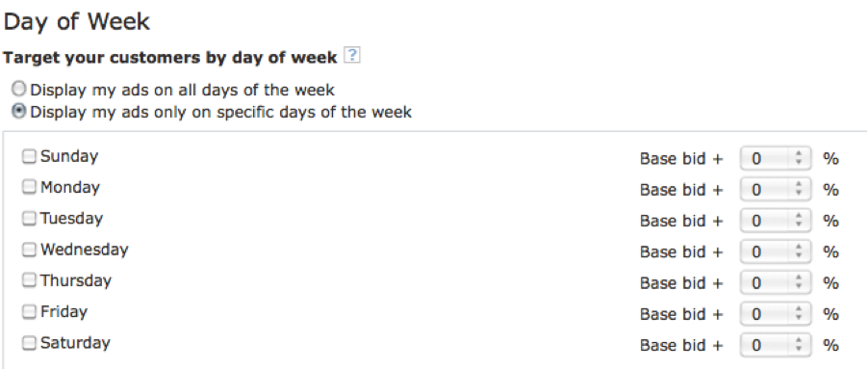This screenshot has height=370, width=868.
Task: Enable Thursday ad display checkbox
Action: tap(29, 280)
